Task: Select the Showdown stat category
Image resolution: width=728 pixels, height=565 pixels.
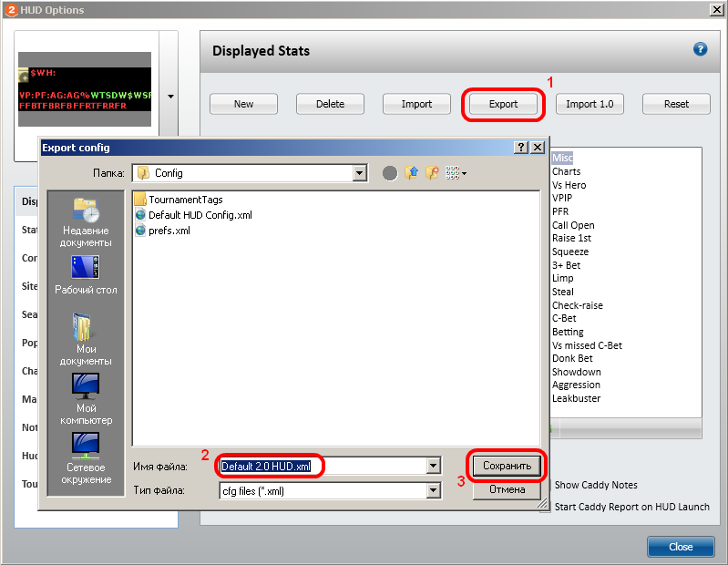Action: (576, 372)
